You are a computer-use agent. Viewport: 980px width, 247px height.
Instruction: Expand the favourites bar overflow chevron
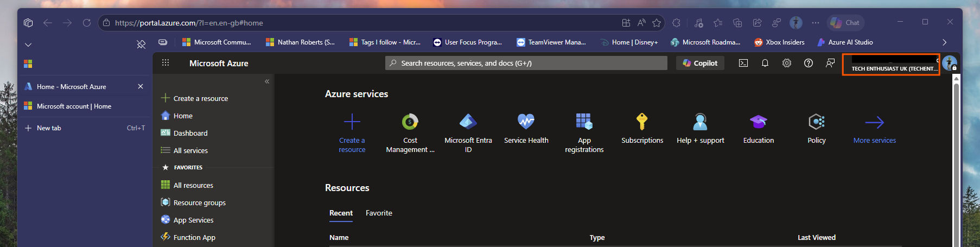point(944,42)
